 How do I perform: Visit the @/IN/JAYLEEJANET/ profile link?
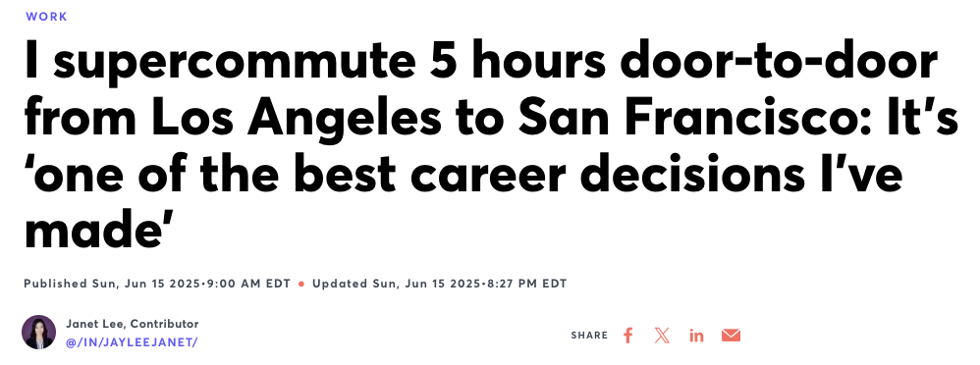click(x=132, y=341)
